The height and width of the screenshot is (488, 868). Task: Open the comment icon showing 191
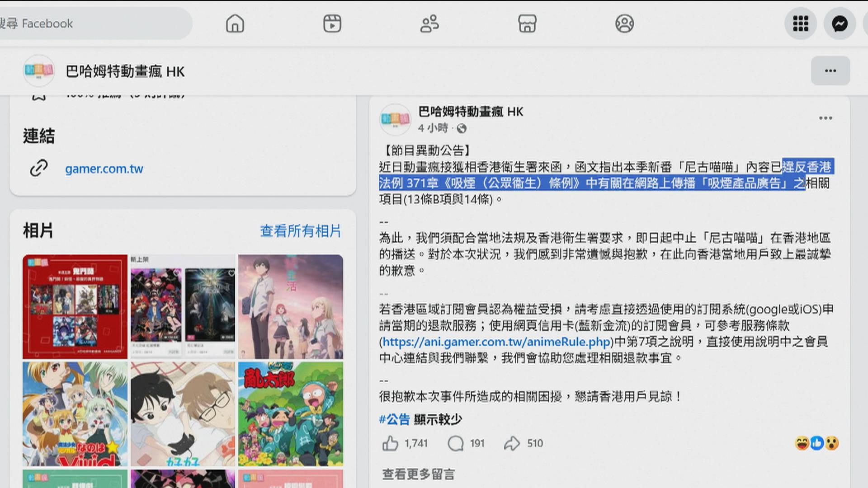456,444
